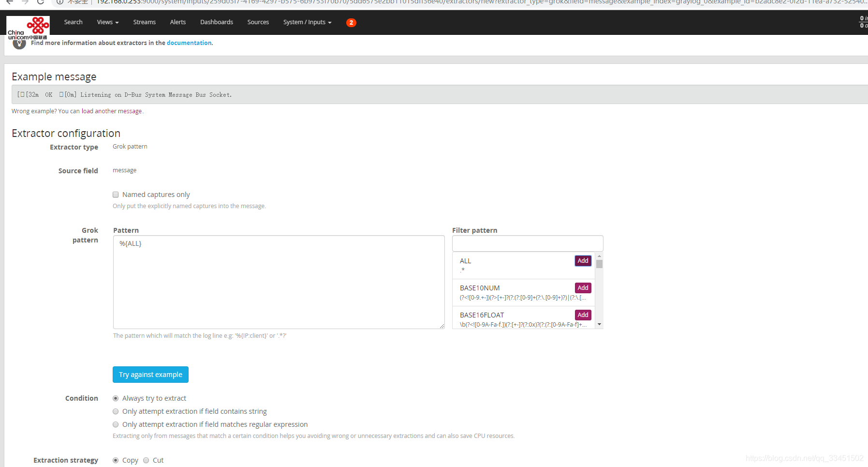868x467 pixels.
Task: Click inside the Filter pattern input field
Action: click(527, 243)
